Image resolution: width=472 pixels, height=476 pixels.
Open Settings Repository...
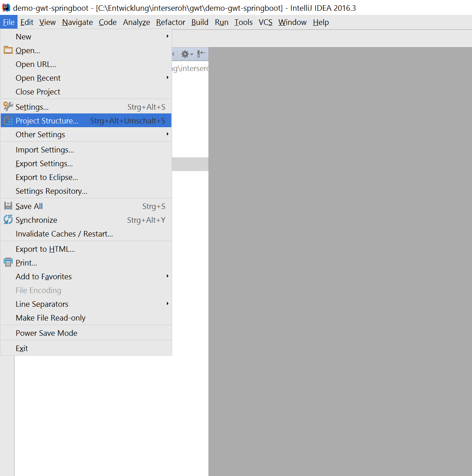point(86,191)
